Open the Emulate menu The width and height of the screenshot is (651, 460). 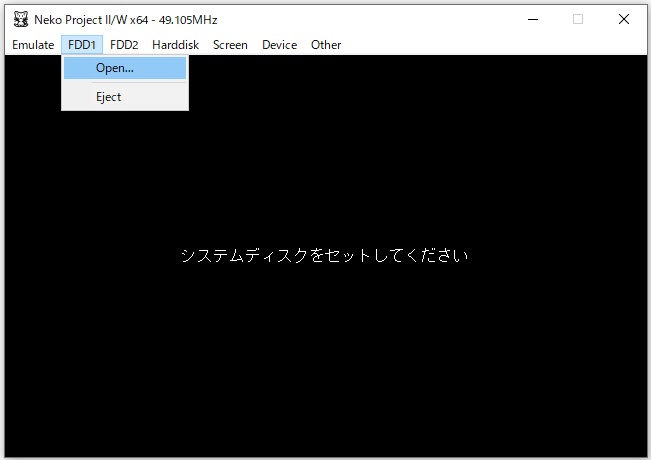(x=33, y=45)
